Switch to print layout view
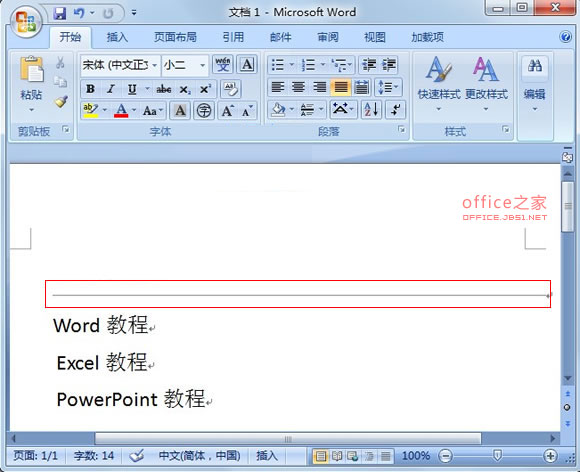The height and width of the screenshot is (472, 580). [x=320, y=456]
